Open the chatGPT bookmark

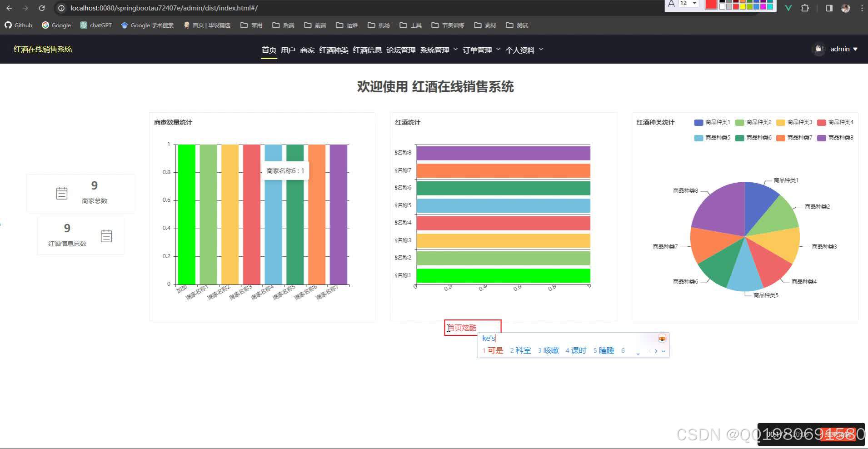[96, 25]
